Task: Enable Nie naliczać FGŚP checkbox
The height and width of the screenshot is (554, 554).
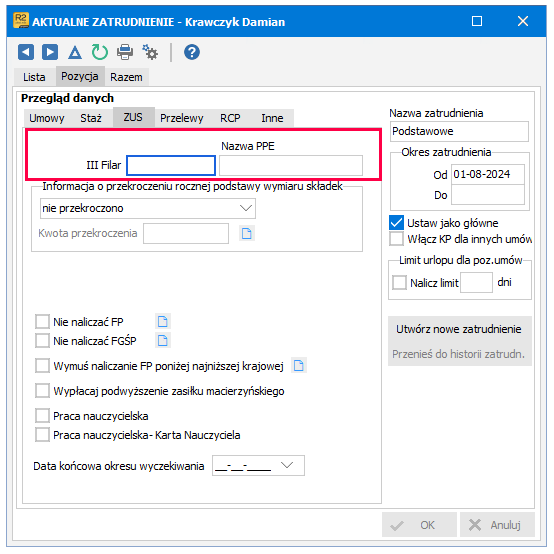Action: pyautogui.click(x=42, y=341)
